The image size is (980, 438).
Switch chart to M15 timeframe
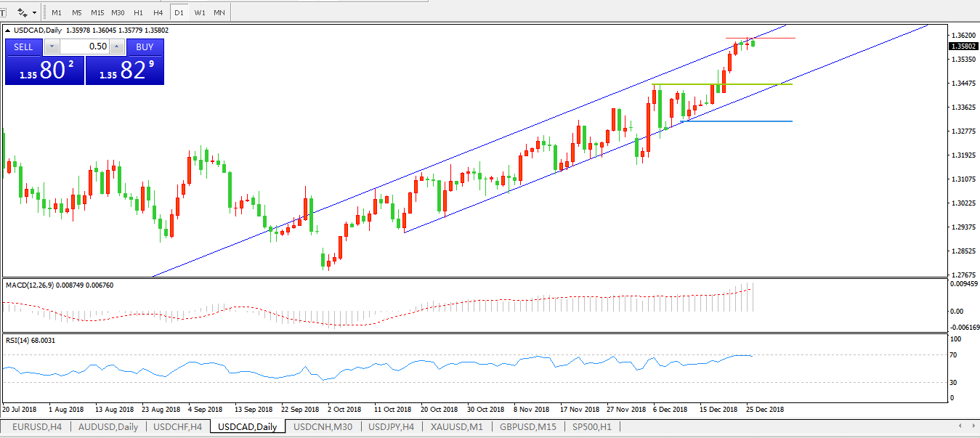(x=97, y=12)
